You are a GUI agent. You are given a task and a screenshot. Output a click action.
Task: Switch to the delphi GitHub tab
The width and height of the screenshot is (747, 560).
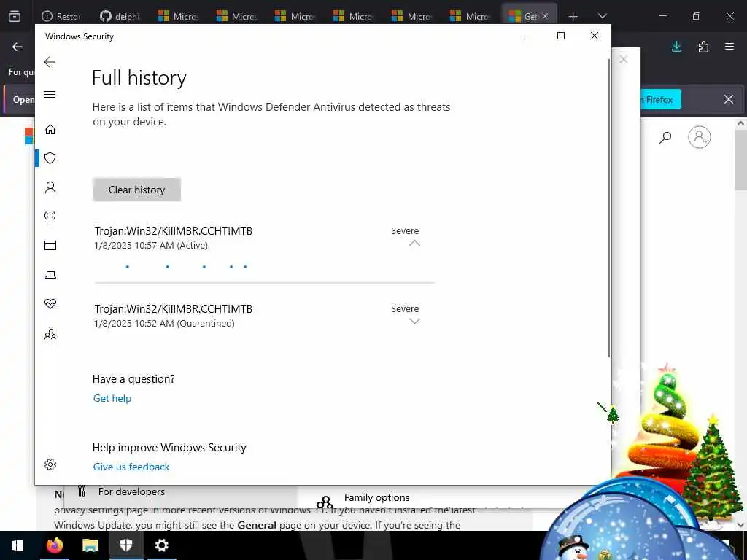(x=120, y=16)
